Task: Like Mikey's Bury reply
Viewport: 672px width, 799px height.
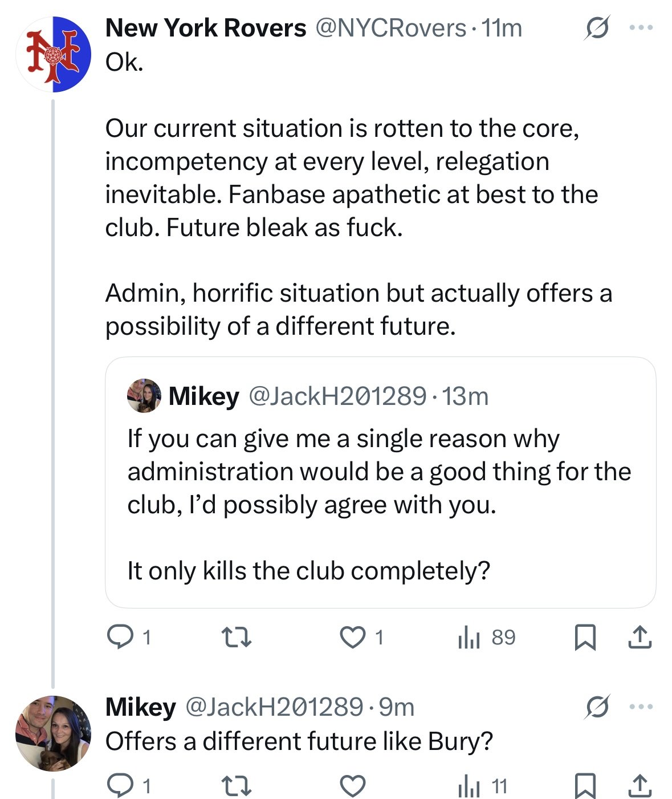Action: coord(353,786)
